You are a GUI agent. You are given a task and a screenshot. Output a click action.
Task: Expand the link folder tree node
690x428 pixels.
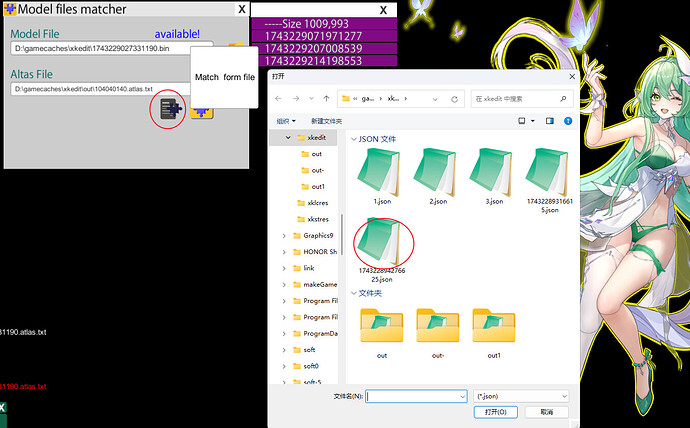284,268
